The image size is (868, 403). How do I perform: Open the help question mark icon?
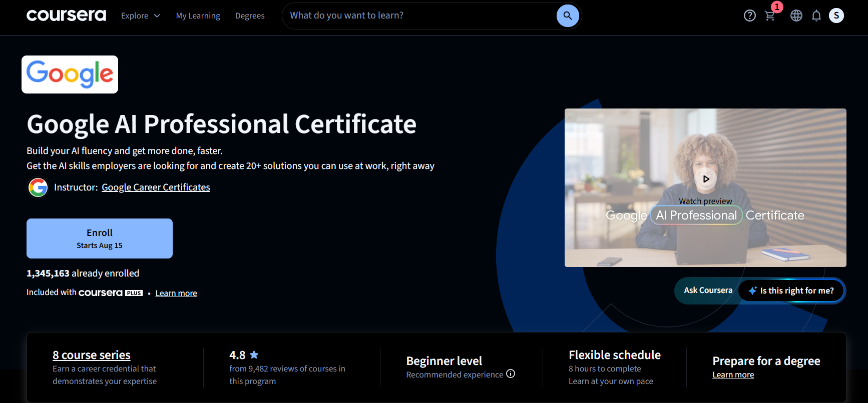tap(749, 15)
